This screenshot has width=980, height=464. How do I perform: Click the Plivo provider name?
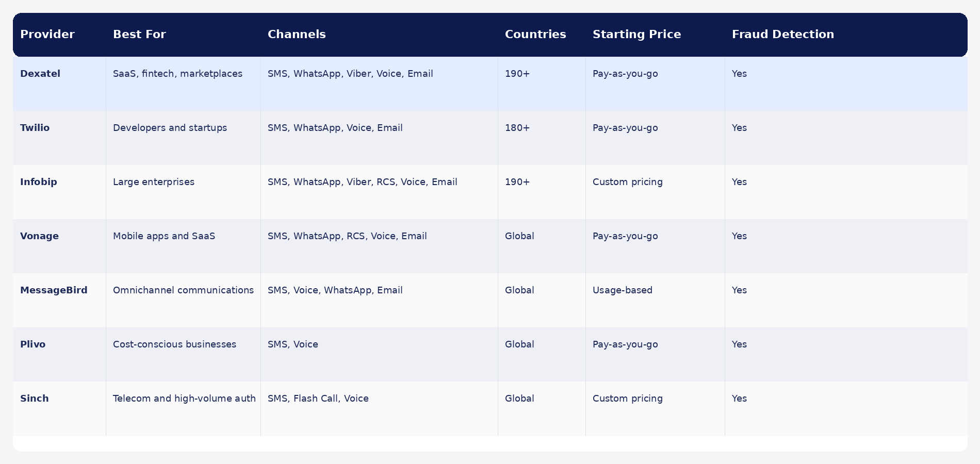tap(32, 344)
